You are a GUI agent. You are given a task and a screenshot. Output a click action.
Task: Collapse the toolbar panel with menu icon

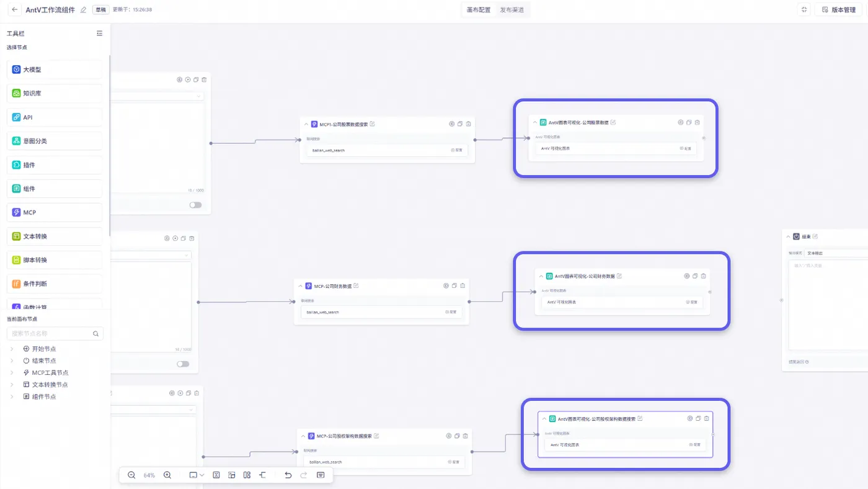coord(100,34)
